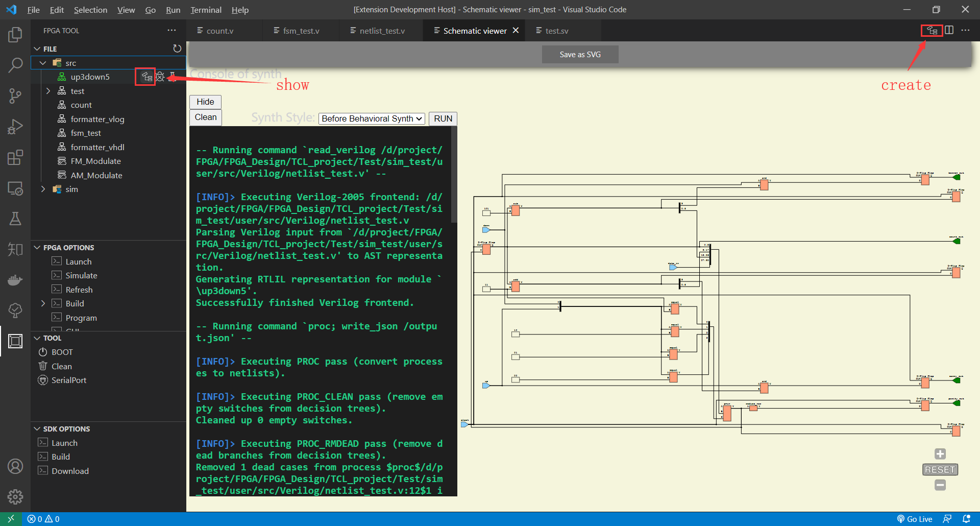The width and height of the screenshot is (980, 526).
Task: Expand the test module node
Action: click(x=48, y=91)
